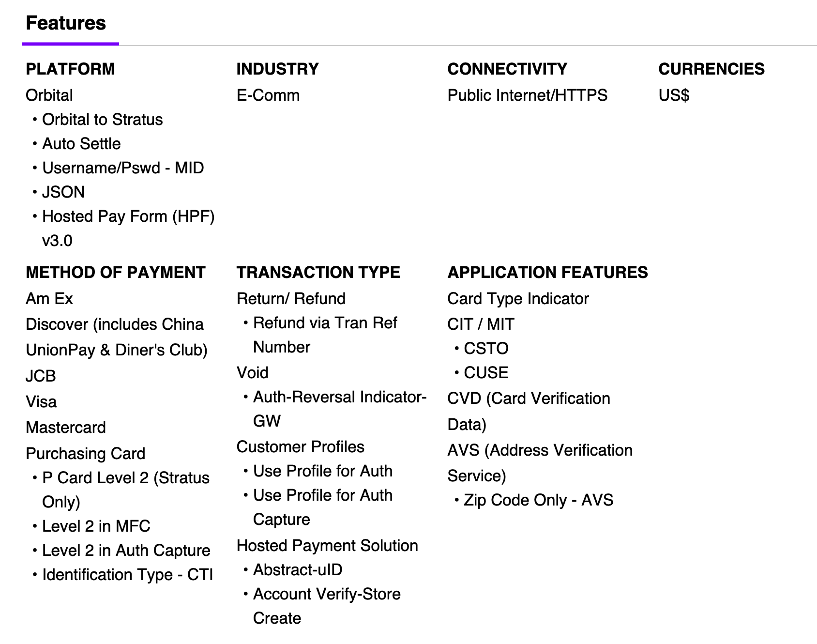
Task: Click the Abstract-uID item
Action: pos(298,570)
